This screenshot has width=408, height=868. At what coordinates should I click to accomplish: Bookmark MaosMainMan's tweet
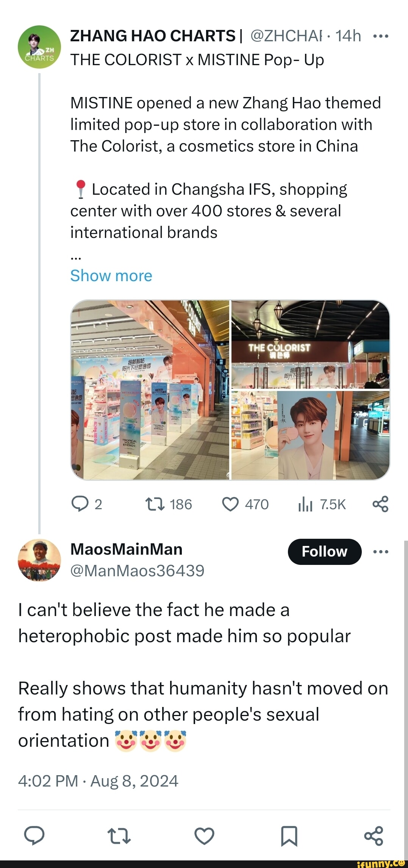[x=289, y=836]
